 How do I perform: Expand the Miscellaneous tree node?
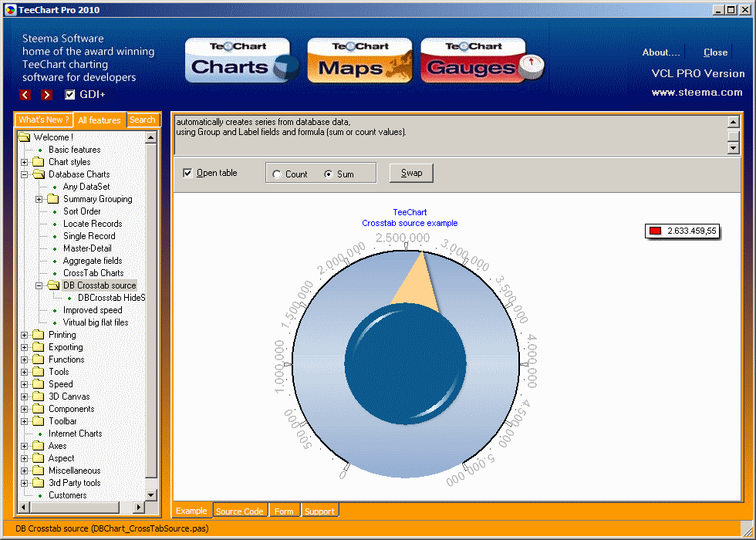tap(24, 471)
